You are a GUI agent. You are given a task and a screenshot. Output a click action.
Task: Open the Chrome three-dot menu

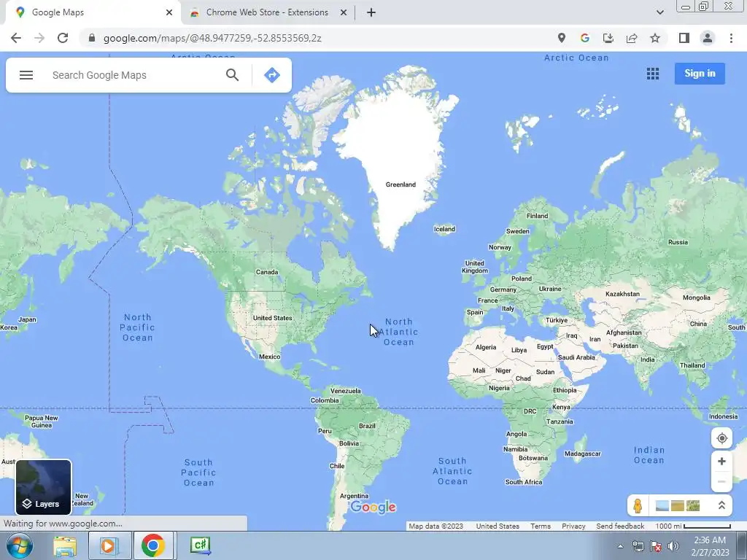pyautogui.click(x=731, y=38)
